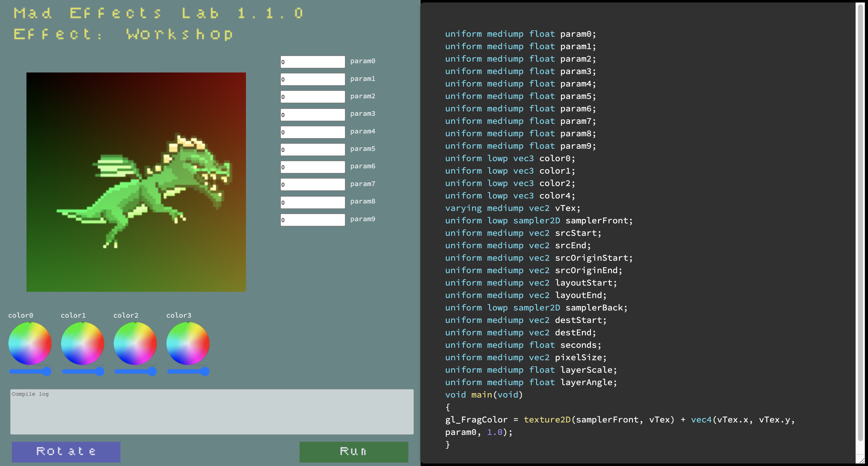
Task: Focus the param9 input field
Action: (313, 220)
